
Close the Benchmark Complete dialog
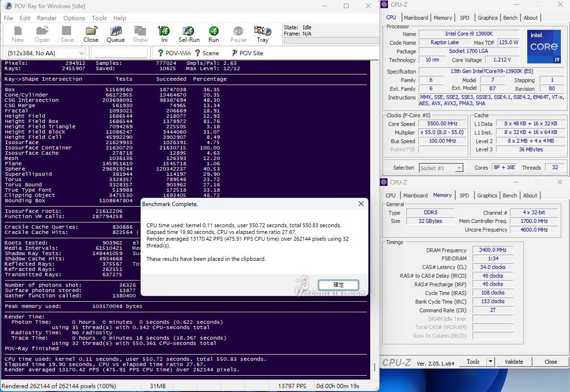[x=361, y=204]
